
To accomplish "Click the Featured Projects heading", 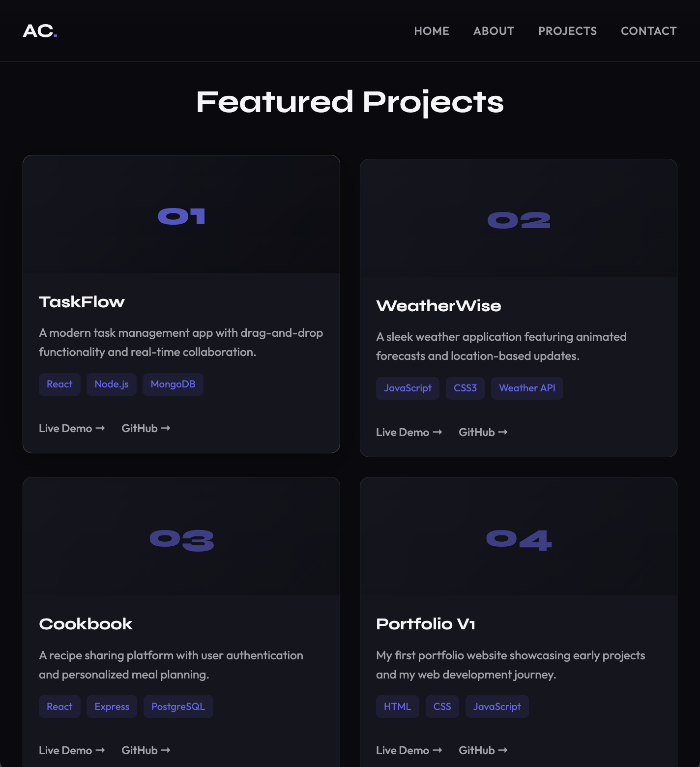I will (x=350, y=102).
